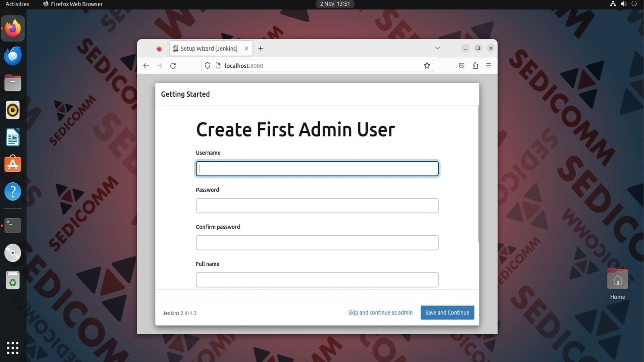Close the Setup Wizard Jenkins tab
The width and height of the screenshot is (644, 362).
click(247, 48)
